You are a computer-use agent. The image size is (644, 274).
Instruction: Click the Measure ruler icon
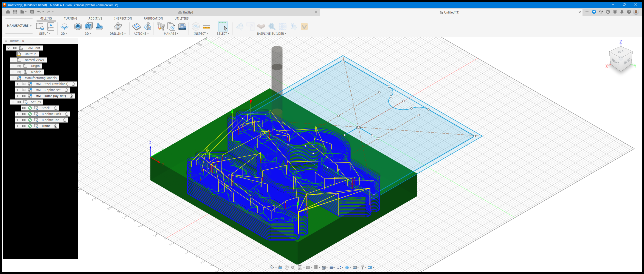206,26
